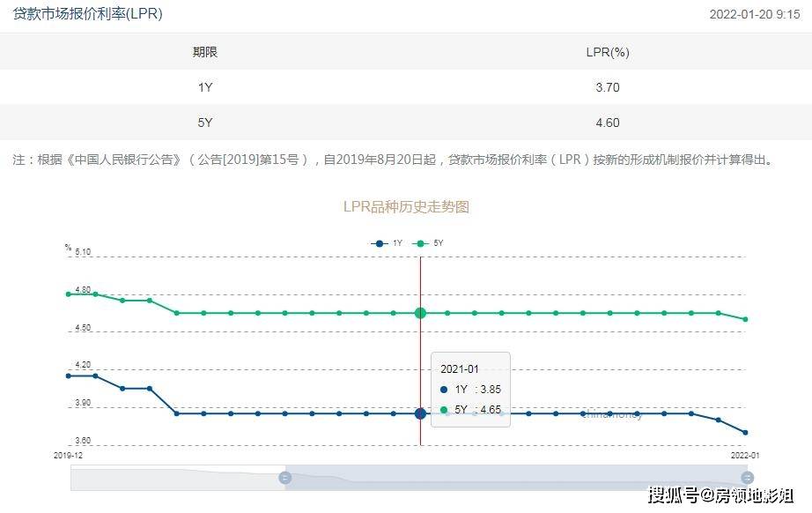
Task: Click the first 1Y data point at 2019-12
Action: (68, 375)
